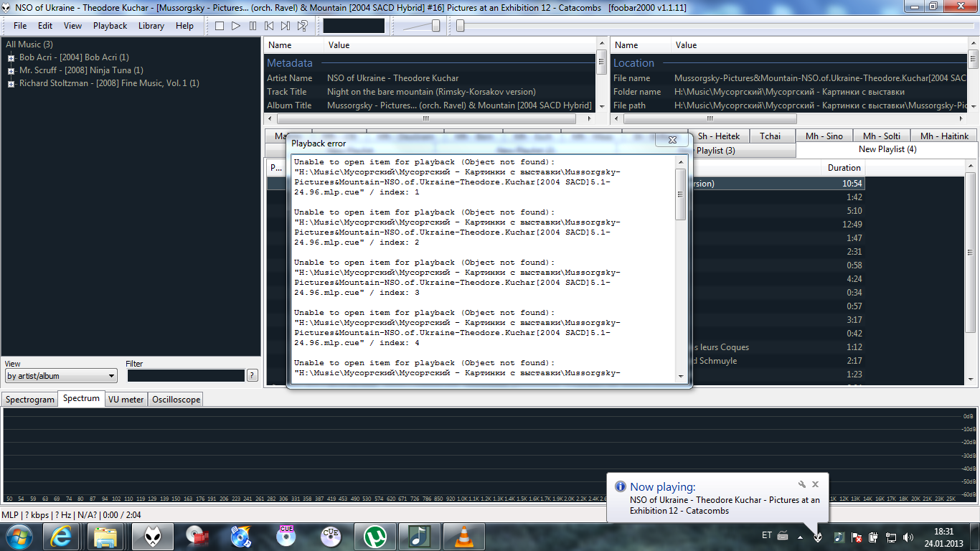Viewport: 980px width, 551px height.
Task: Click the filter help question mark button
Action: (x=252, y=375)
